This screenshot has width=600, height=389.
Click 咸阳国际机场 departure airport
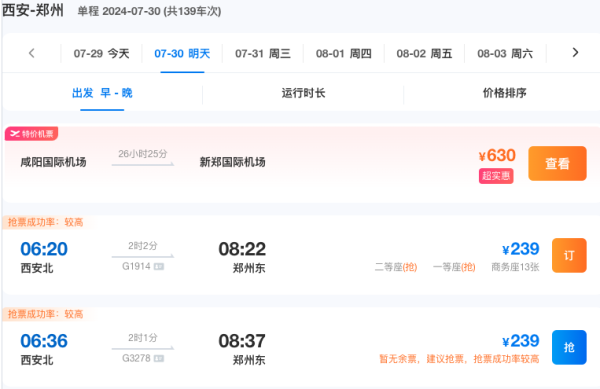(53, 162)
